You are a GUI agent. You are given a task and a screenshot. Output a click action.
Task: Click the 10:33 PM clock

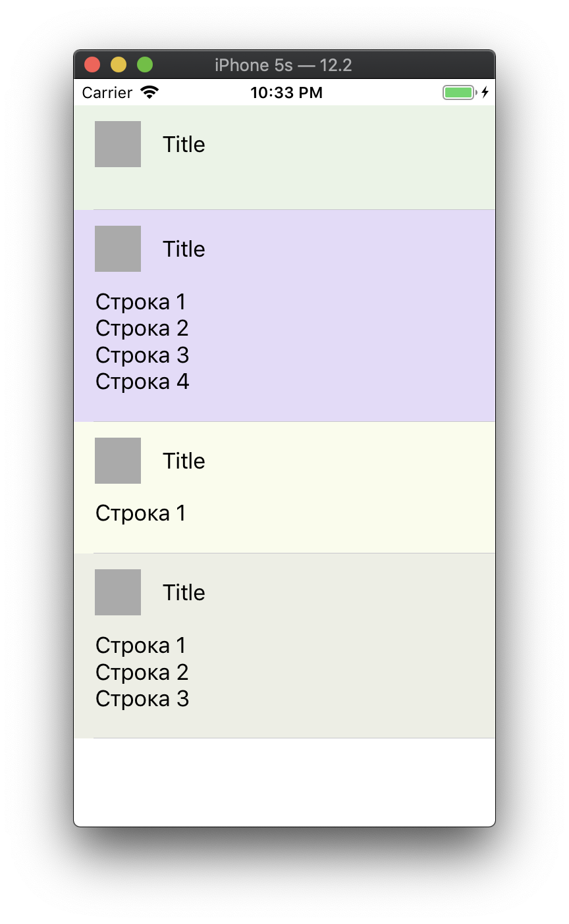(286, 92)
